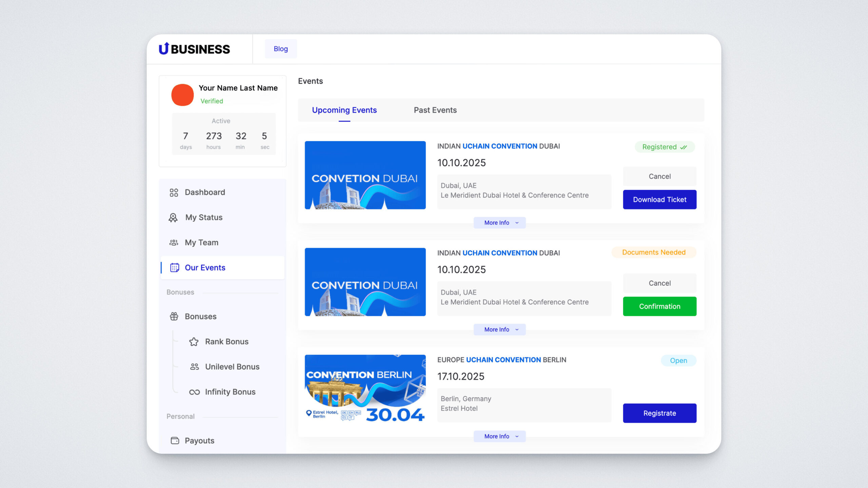Image resolution: width=868 pixels, height=488 pixels.
Task: Click the Payouts wallet icon
Action: [x=175, y=441]
